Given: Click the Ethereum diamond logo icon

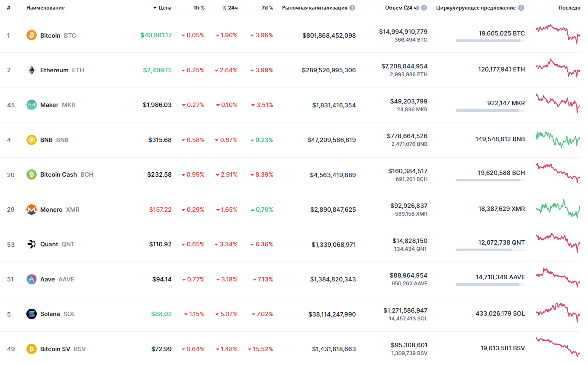Looking at the screenshot, I should (x=32, y=70).
